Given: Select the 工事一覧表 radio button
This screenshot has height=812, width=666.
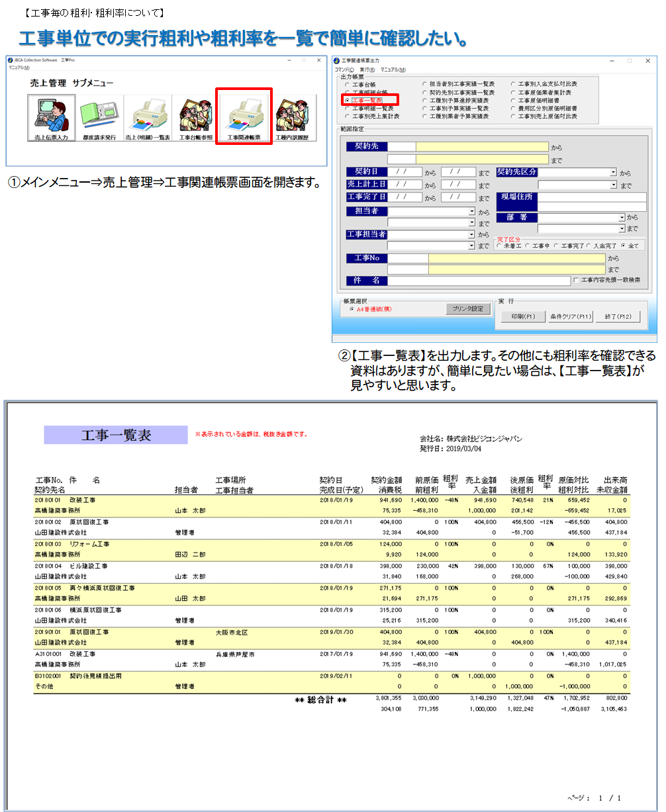Looking at the screenshot, I should pyautogui.click(x=348, y=101).
